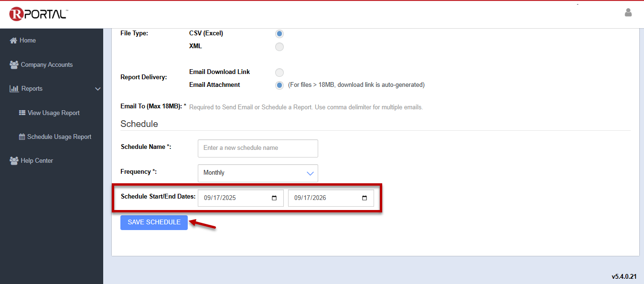Select the CSV (Excel) file type
Screen dimensions: 644x284
(x=279, y=34)
